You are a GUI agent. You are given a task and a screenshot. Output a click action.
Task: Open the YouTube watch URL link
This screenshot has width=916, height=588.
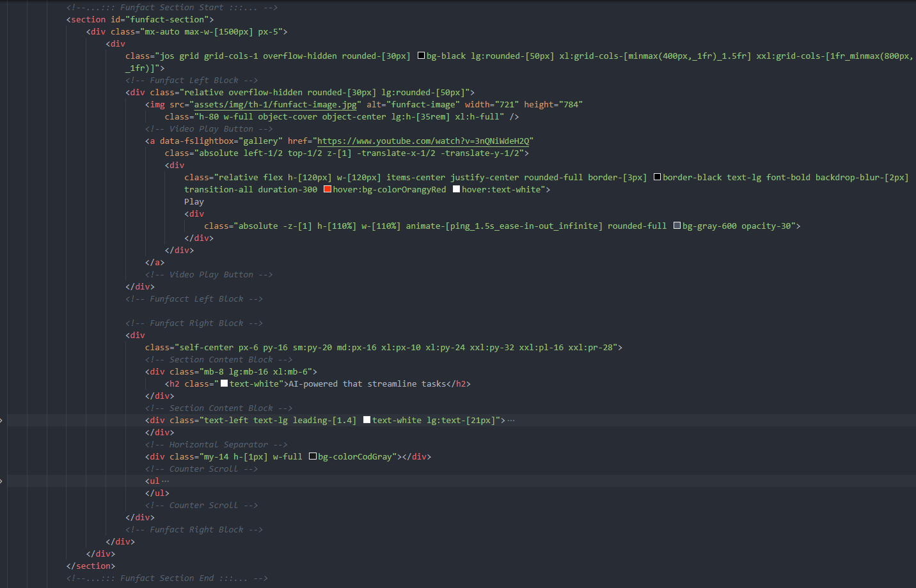[423, 141]
